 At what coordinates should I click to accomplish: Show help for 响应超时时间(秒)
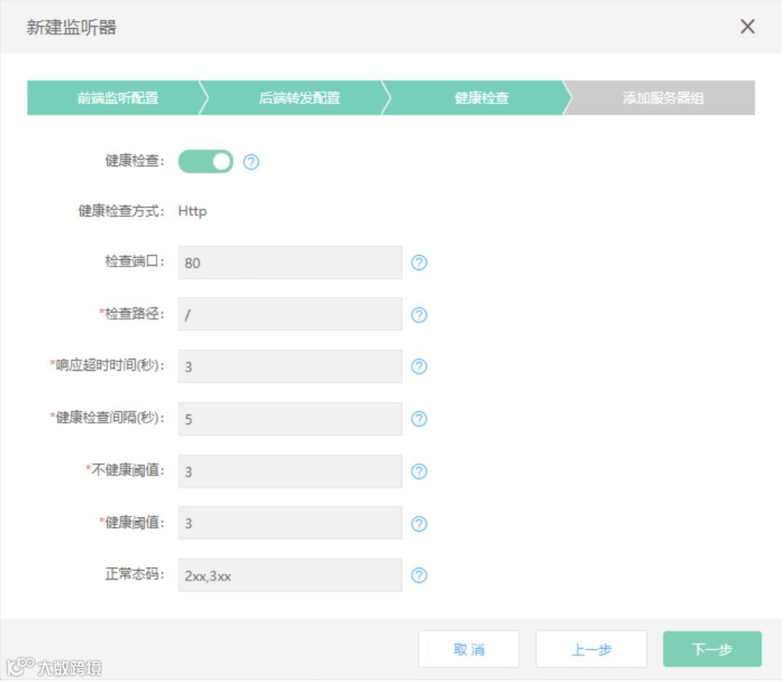(x=419, y=366)
